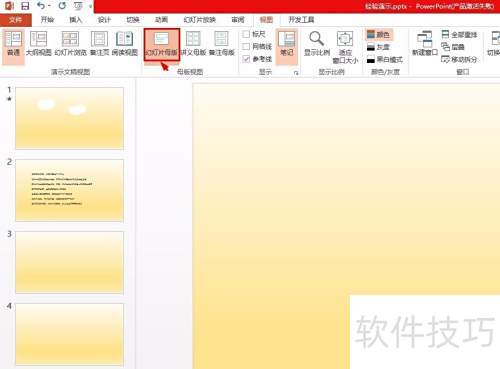Enable the 标尺 (Ruler) checkbox

246,34
